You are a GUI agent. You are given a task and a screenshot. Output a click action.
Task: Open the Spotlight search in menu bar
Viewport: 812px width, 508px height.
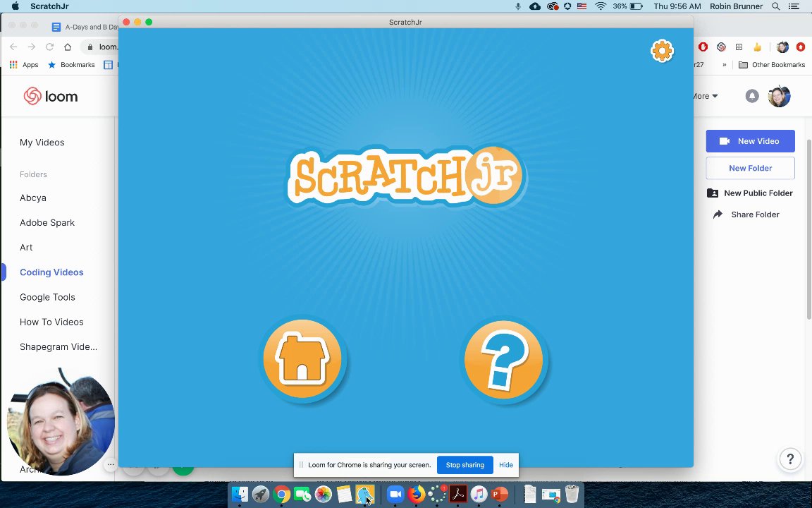pos(776,6)
